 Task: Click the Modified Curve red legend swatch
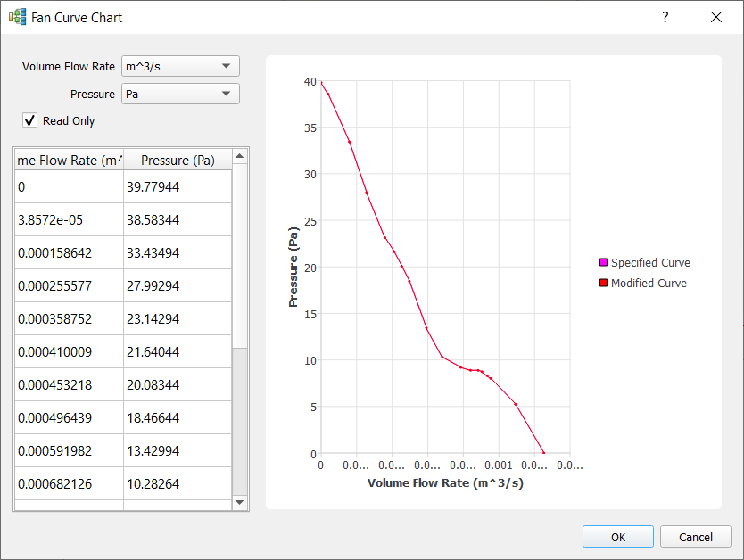(x=603, y=284)
